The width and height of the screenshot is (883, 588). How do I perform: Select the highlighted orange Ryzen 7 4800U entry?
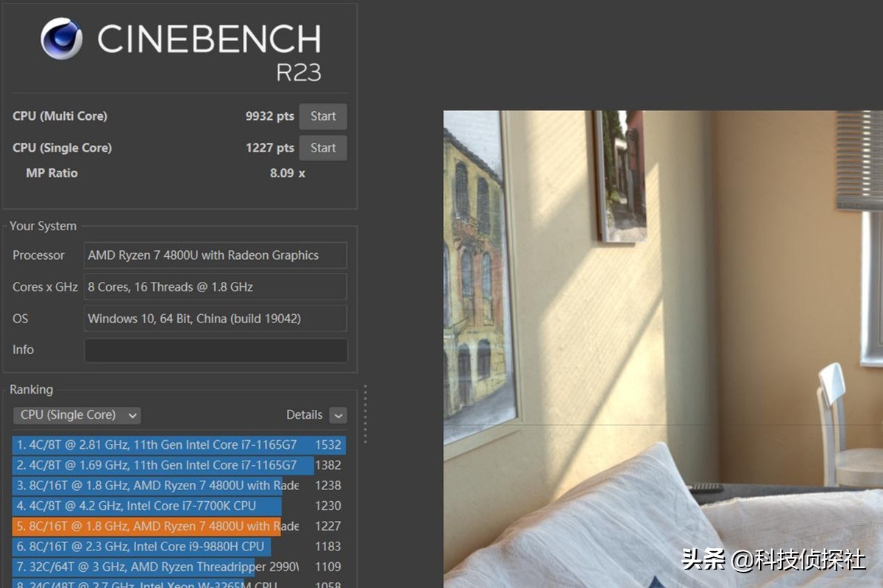coord(179,526)
